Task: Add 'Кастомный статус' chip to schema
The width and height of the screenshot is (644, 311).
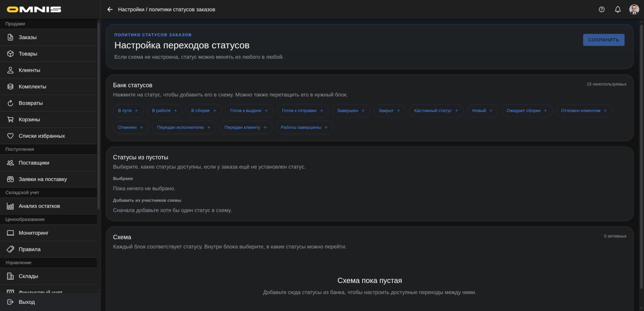Action: (x=436, y=111)
